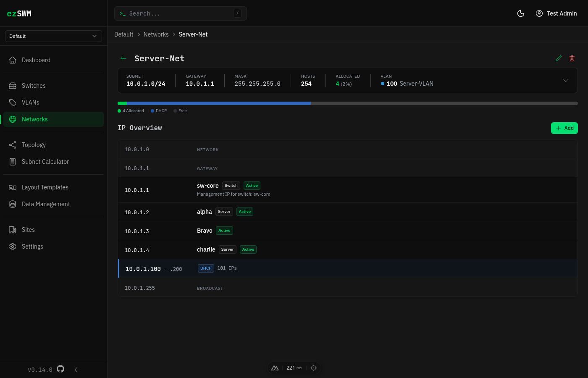The width and height of the screenshot is (588, 378).
Task: Navigate to Networks breadcrumb
Action: (x=156, y=34)
